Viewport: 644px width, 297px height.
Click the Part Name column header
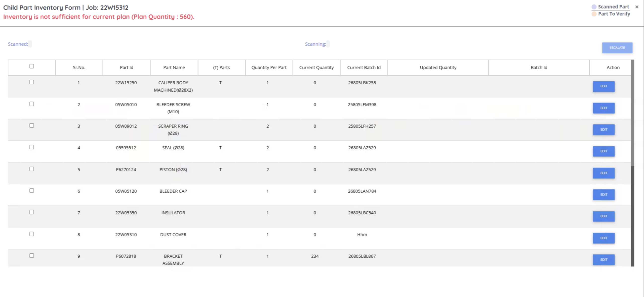(x=174, y=68)
